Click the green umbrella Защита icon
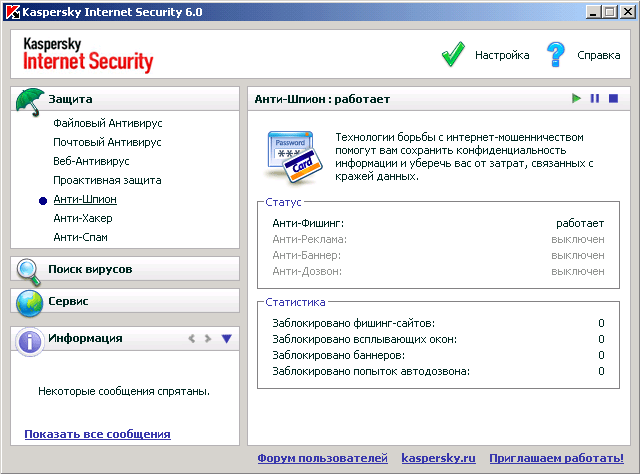This screenshot has height=474, width=640. coord(30,100)
